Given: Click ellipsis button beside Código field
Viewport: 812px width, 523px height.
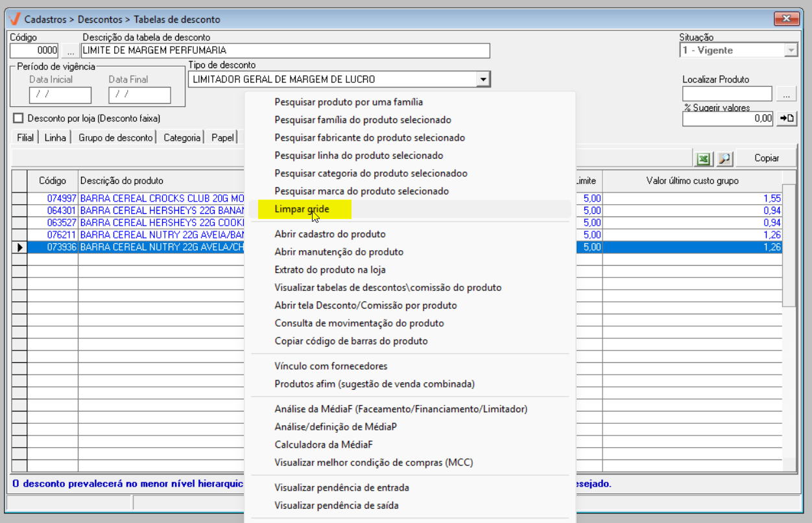Looking at the screenshot, I should (70, 51).
